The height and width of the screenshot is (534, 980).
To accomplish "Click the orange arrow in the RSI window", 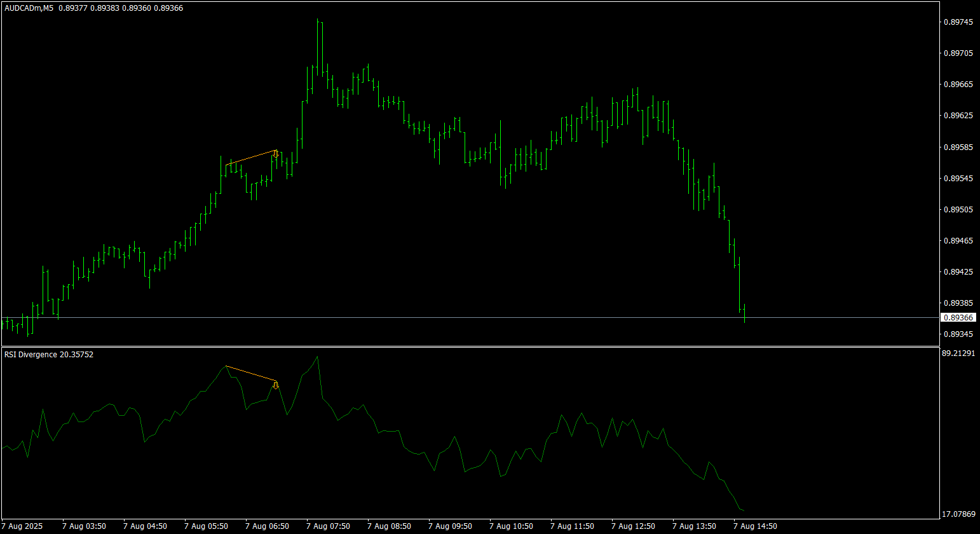I will [276, 385].
